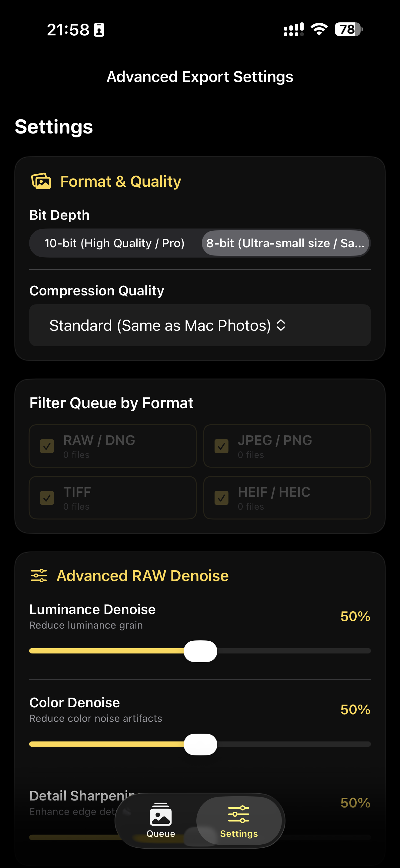This screenshot has height=868, width=400.
Task: Click the Color Denoise slider track
Action: 200,744
